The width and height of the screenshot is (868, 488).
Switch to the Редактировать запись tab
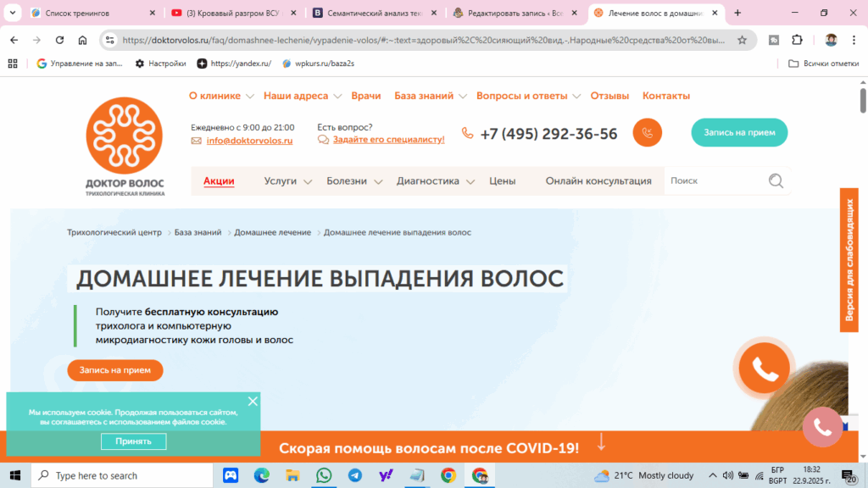tap(515, 13)
